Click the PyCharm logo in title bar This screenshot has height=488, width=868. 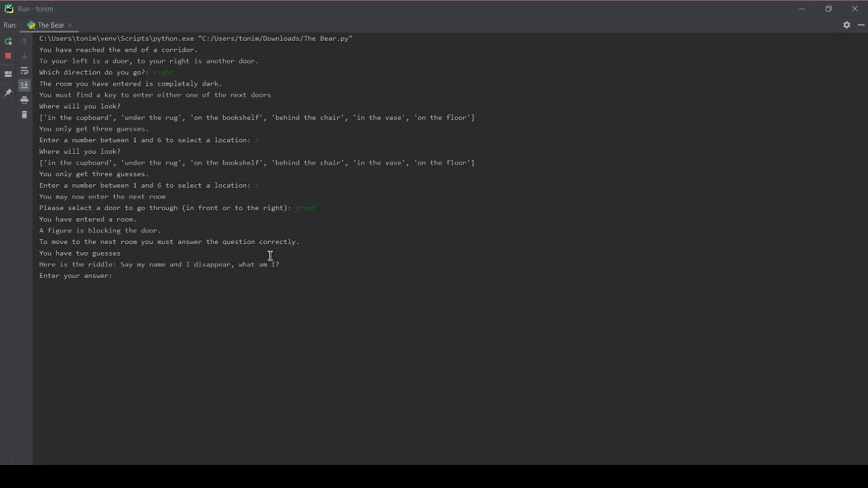coord(9,9)
